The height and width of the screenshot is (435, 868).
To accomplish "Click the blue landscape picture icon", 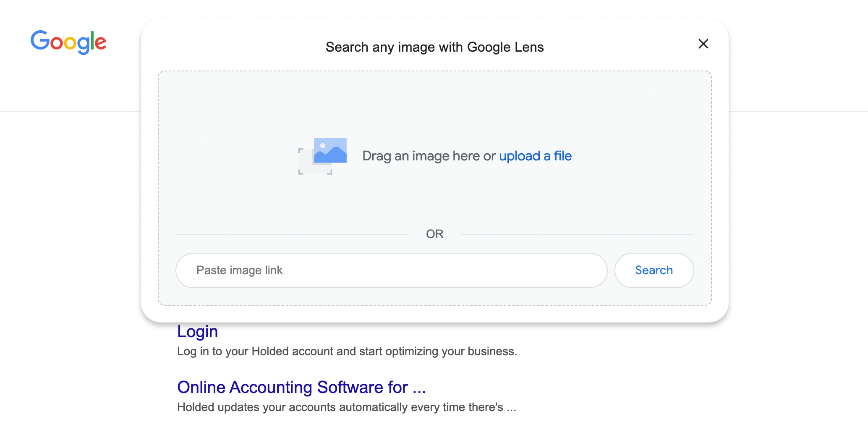I will pos(330,150).
